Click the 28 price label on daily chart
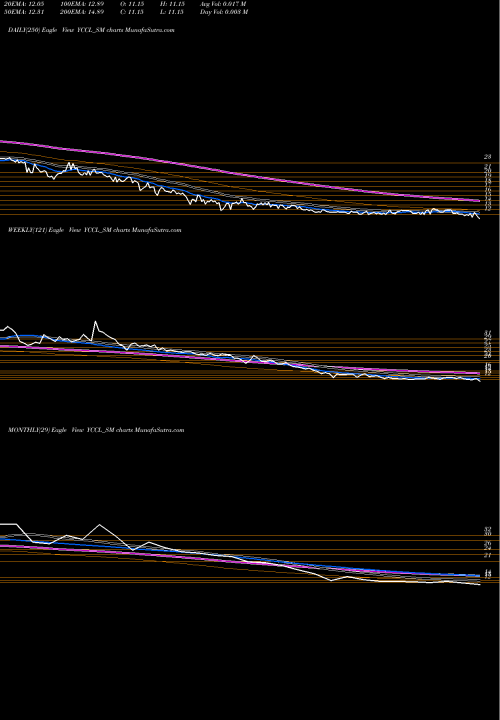 coord(488,157)
